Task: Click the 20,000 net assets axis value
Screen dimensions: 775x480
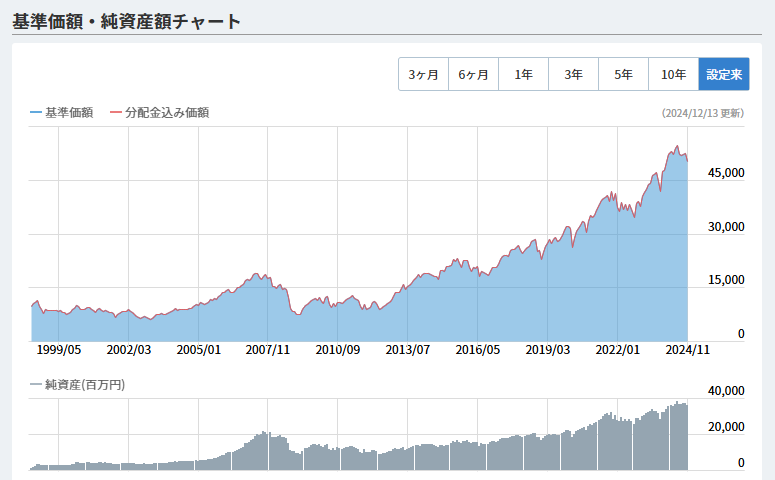Action: point(726,427)
